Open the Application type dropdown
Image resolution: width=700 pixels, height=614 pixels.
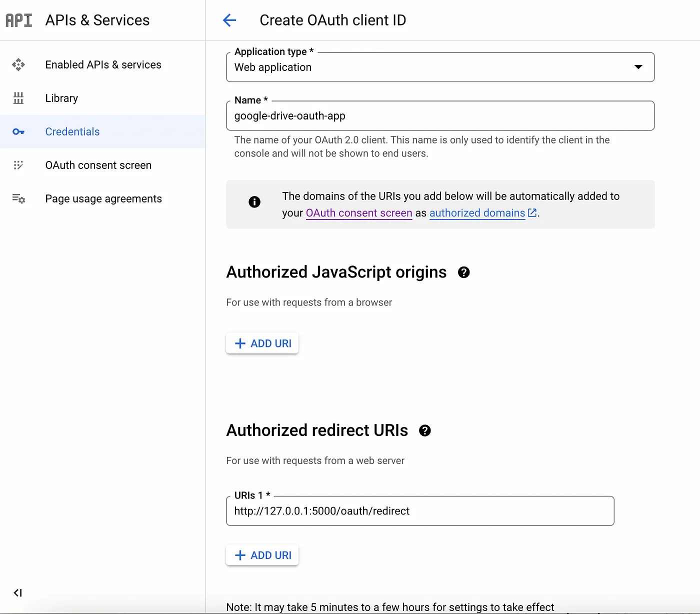pyautogui.click(x=440, y=67)
